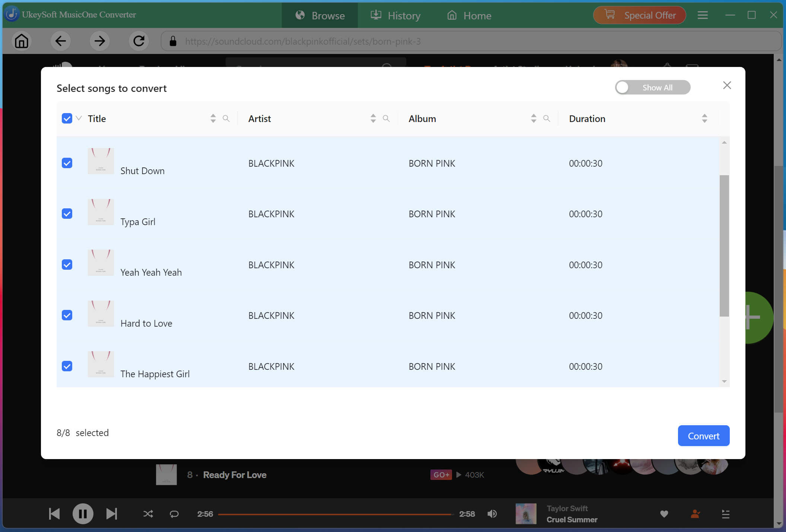Expand the selection dropdown arrow beside Title

click(x=79, y=118)
